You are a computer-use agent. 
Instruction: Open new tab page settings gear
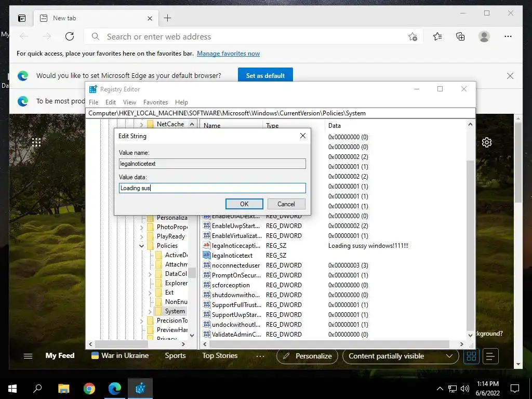pyautogui.click(x=487, y=142)
